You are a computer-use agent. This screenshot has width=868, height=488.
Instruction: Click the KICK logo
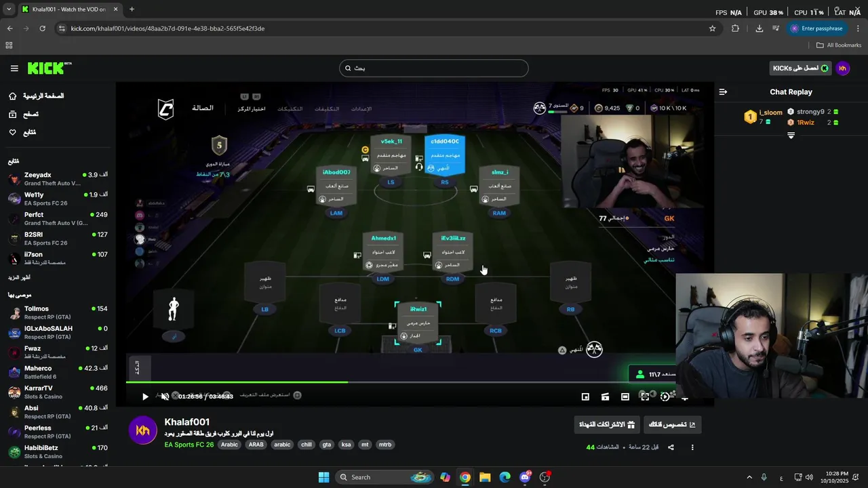point(49,68)
